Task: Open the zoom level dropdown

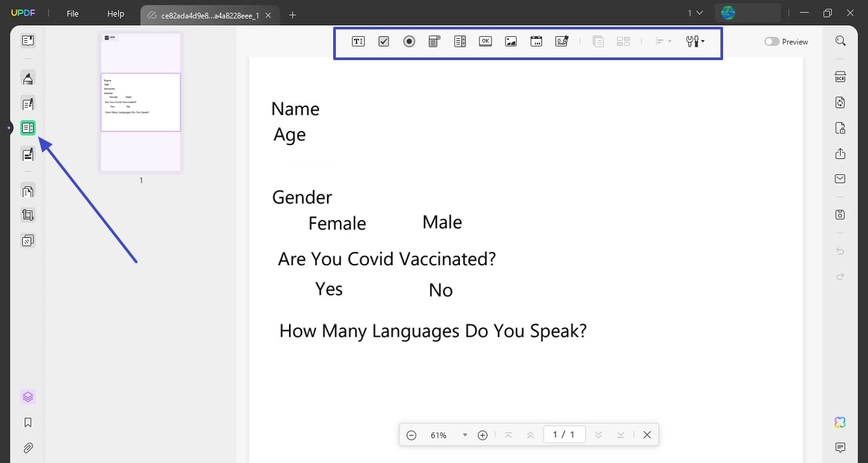Action: [465, 434]
